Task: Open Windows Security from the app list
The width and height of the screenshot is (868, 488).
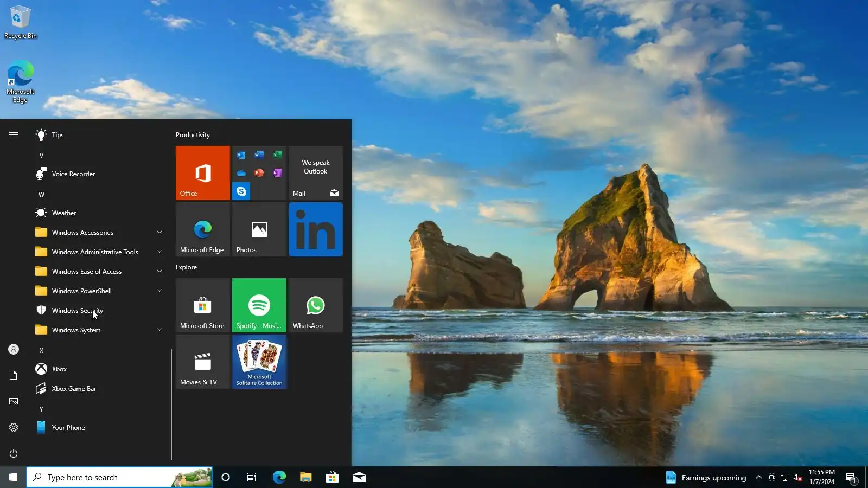Action: (x=99, y=311)
